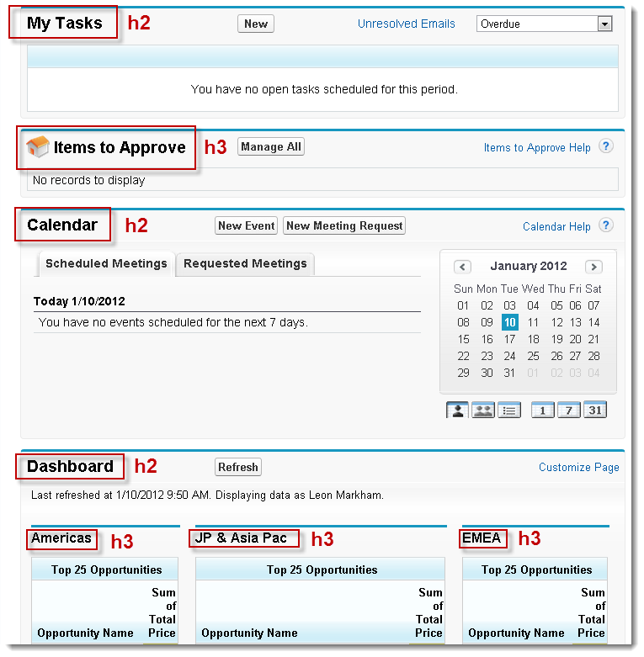Open the Overdue tasks filter dropdown
644x657 pixels.
[544, 24]
